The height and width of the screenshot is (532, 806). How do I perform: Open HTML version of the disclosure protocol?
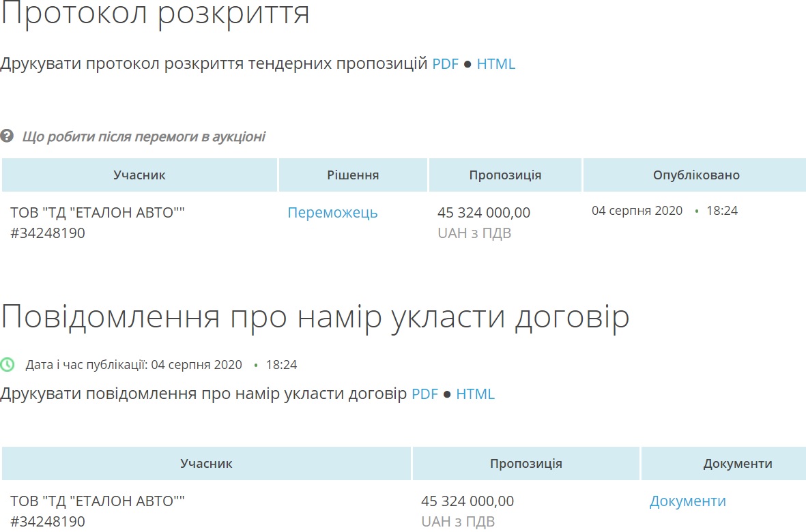click(x=496, y=63)
